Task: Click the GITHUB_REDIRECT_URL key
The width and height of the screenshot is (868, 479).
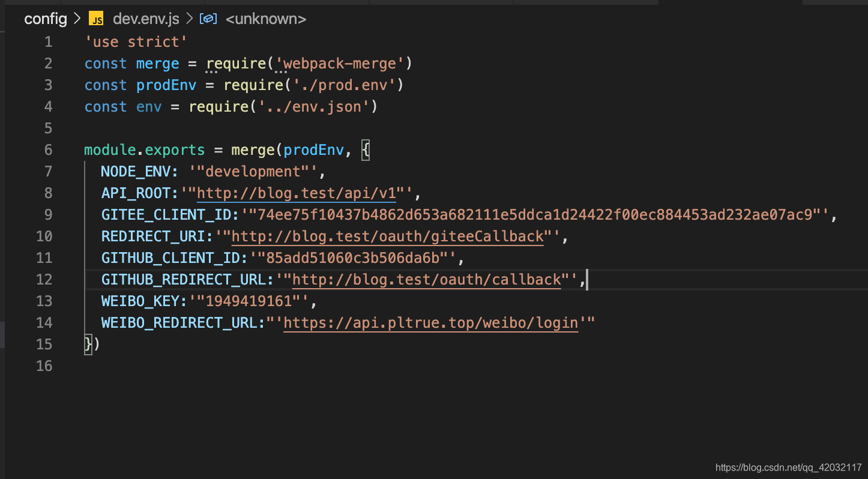Action: (184, 280)
